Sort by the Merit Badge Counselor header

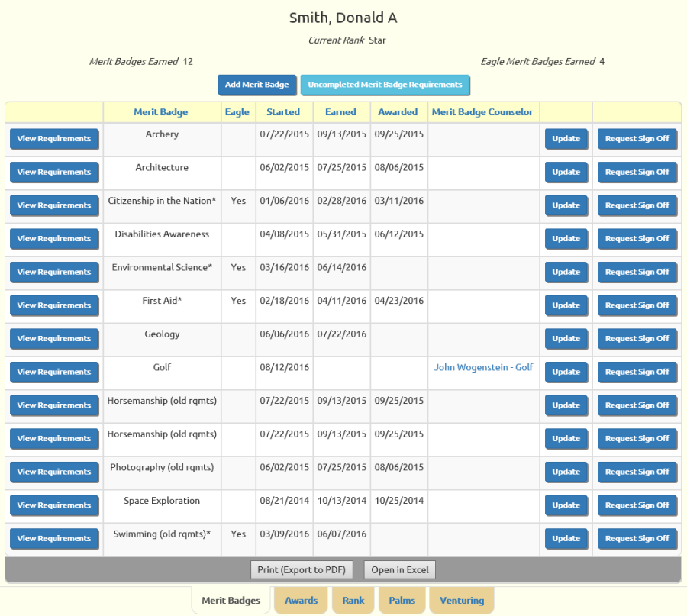coord(482,112)
